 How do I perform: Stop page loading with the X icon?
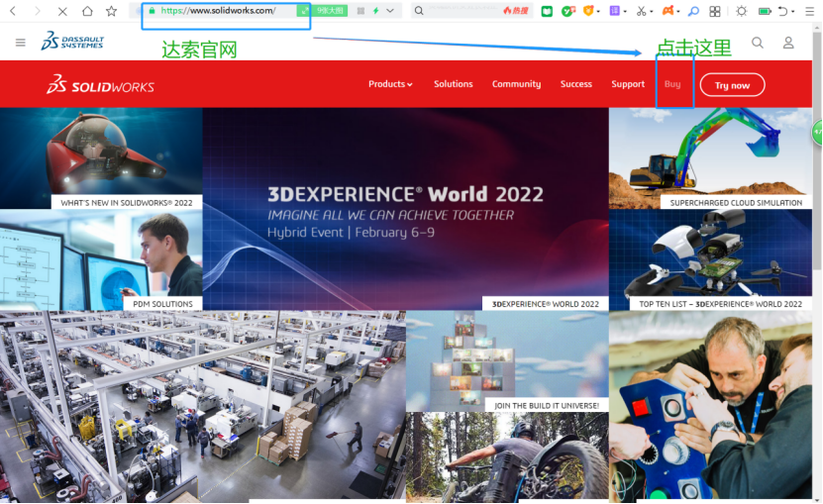62,11
